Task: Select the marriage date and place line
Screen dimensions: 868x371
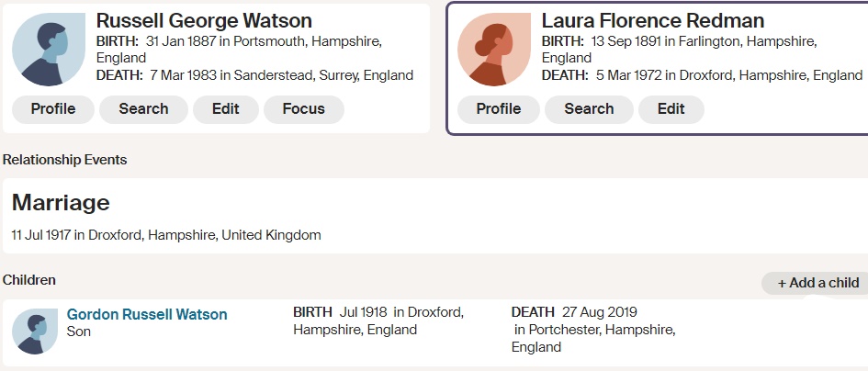Action: click(166, 235)
